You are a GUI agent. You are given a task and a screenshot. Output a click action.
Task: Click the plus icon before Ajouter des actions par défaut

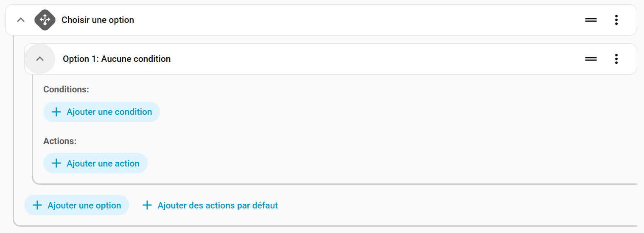(x=147, y=205)
